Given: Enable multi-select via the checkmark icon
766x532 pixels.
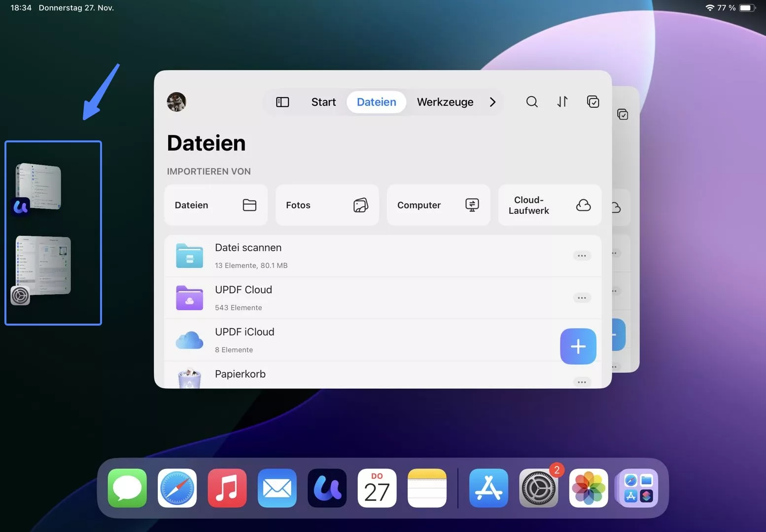Looking at the screenshot, I should click(x=593, y=101).
